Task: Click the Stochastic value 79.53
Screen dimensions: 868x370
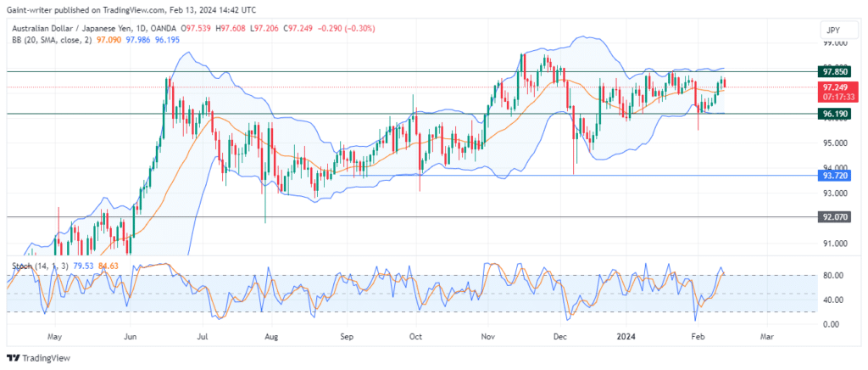Action: (x=83, y=266)
